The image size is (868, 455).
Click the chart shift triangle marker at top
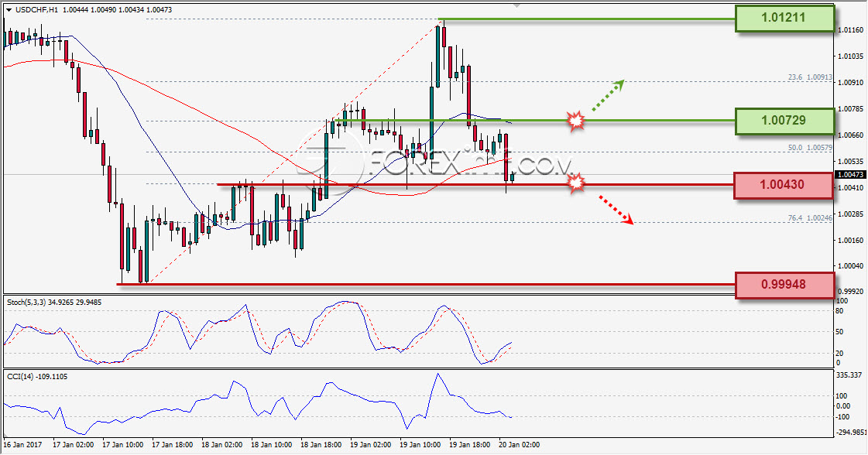coord(517,5)
